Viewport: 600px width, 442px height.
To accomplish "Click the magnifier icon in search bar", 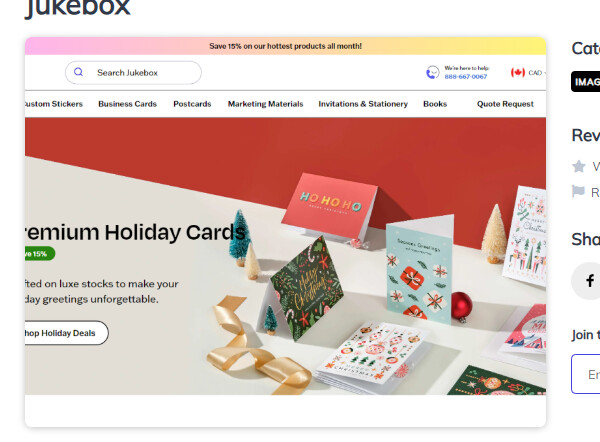I will point(78,72).
